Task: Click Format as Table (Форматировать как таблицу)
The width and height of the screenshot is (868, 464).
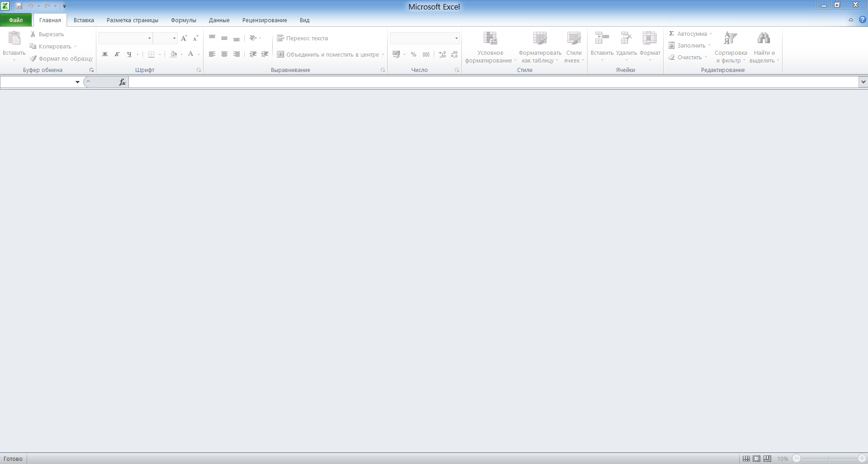Action: click(x=540, y=48)
